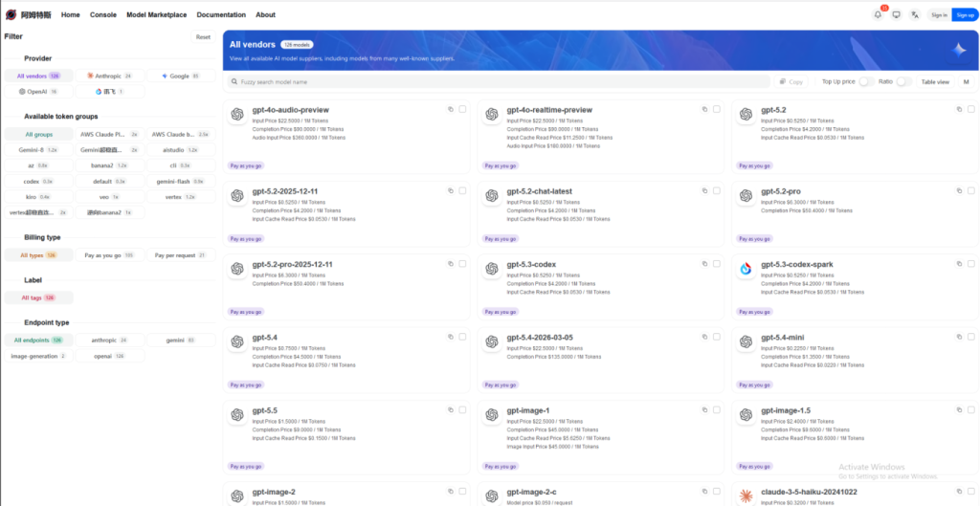
Task: Check the gpt-5.3-codex checkbox
Action: [x=717, y=264]
